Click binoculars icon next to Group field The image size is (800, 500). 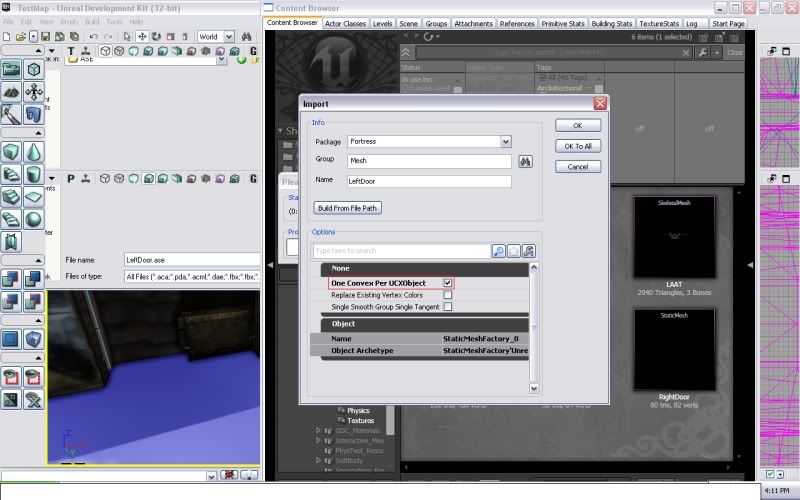click(525, 162)
